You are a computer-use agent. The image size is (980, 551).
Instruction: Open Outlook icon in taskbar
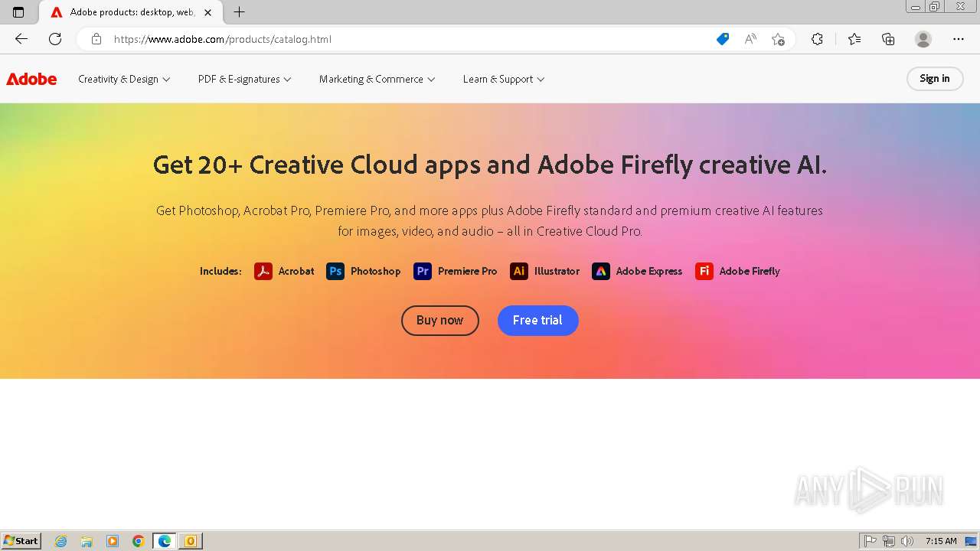[190, 541]
